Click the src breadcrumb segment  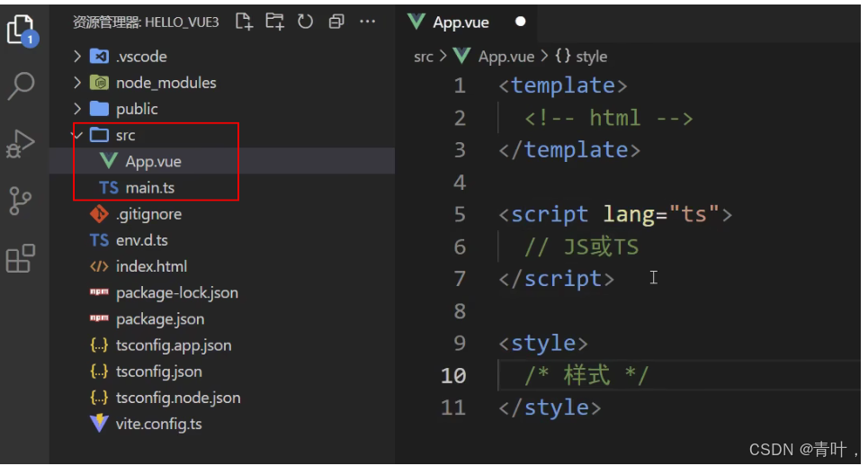[424, 57]
